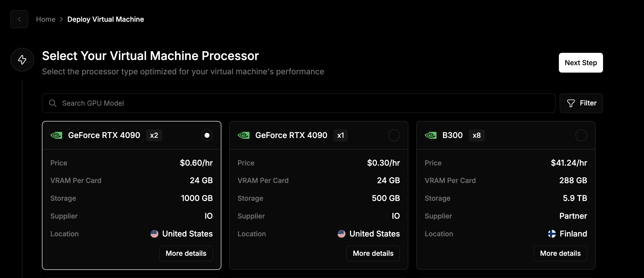Click the lightning bolt icon beside the page title
The image size is (644, 278).
point(22,60)
